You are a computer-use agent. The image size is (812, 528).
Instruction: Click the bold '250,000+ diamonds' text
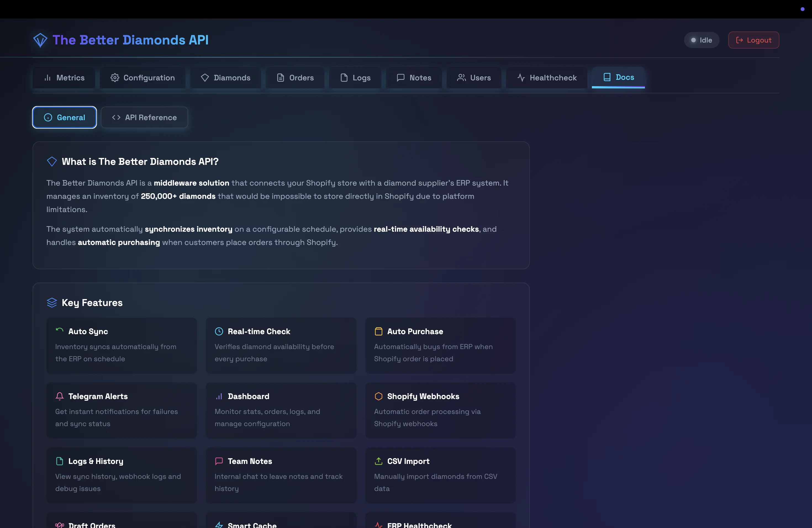tap(178, 196)
